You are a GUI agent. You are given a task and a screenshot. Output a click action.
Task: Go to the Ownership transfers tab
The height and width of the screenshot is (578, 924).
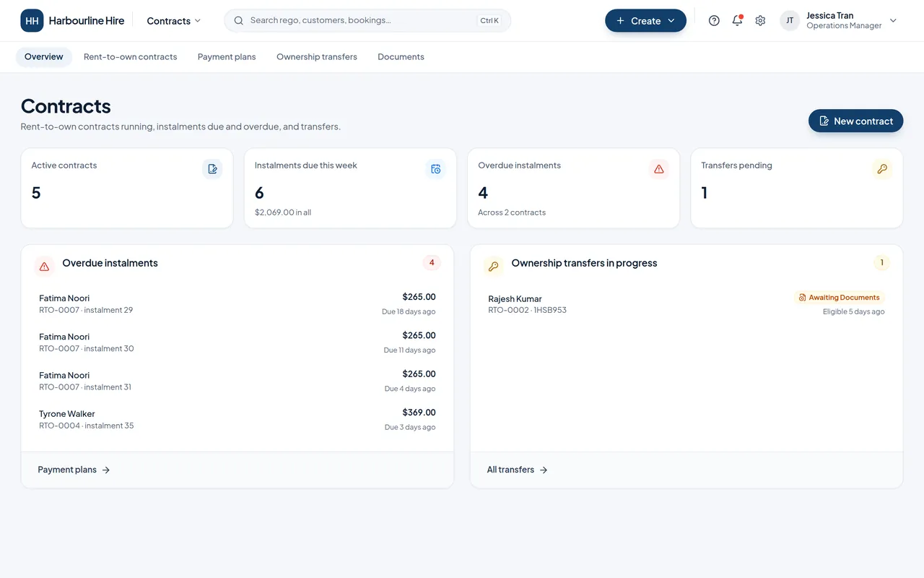pos(317,57)
